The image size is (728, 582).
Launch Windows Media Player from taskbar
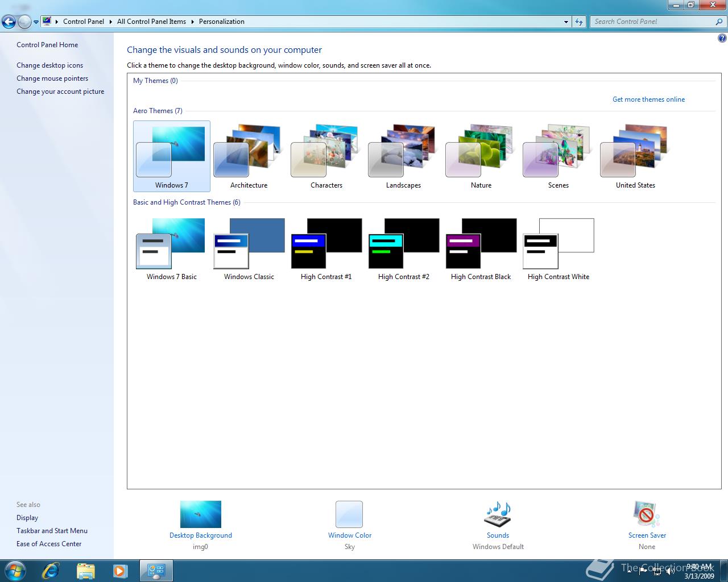[x=120, y=571]
